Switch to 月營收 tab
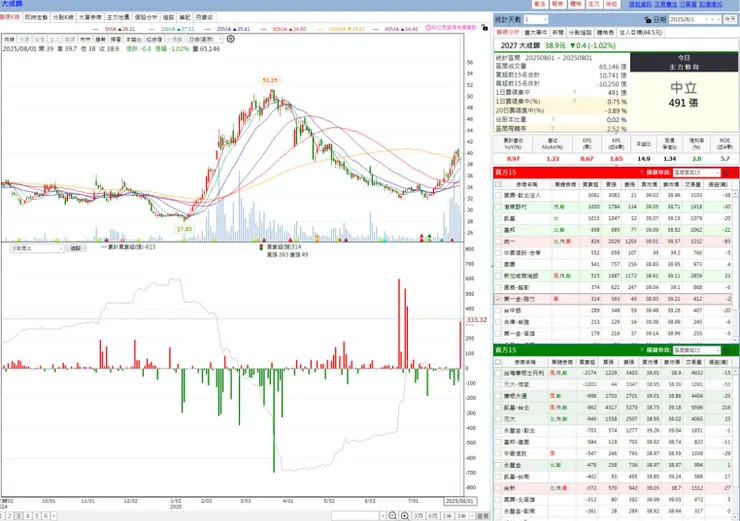The height and width of the screenshot is (521, 740). (204, 17)
